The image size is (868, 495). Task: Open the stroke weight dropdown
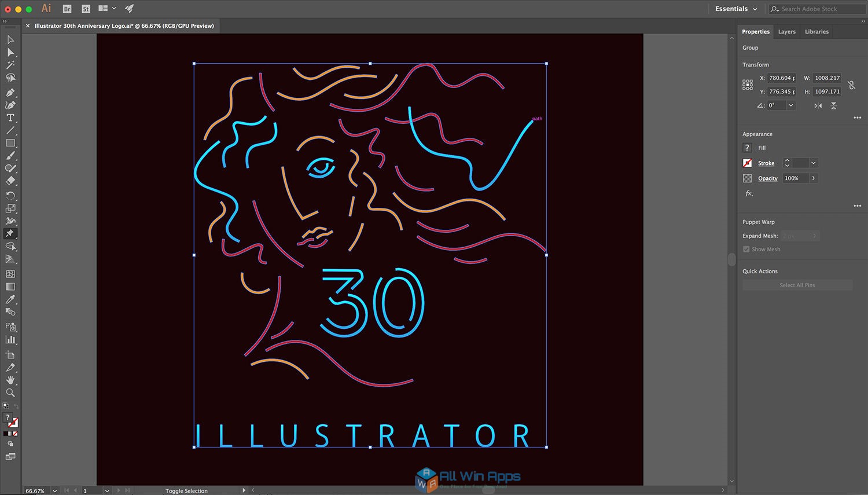click(x=814, y=163)
